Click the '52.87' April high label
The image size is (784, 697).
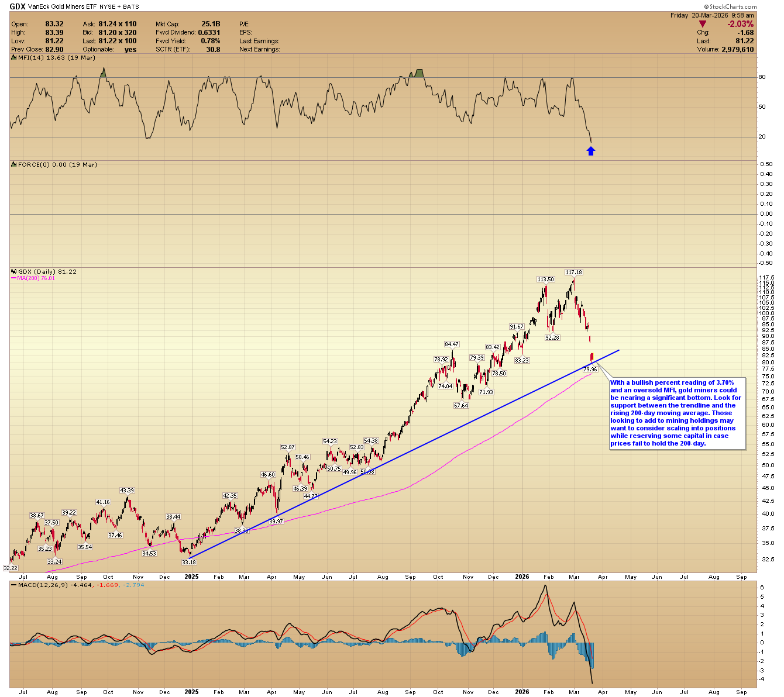pyautogui.click(x=287, y=447)
